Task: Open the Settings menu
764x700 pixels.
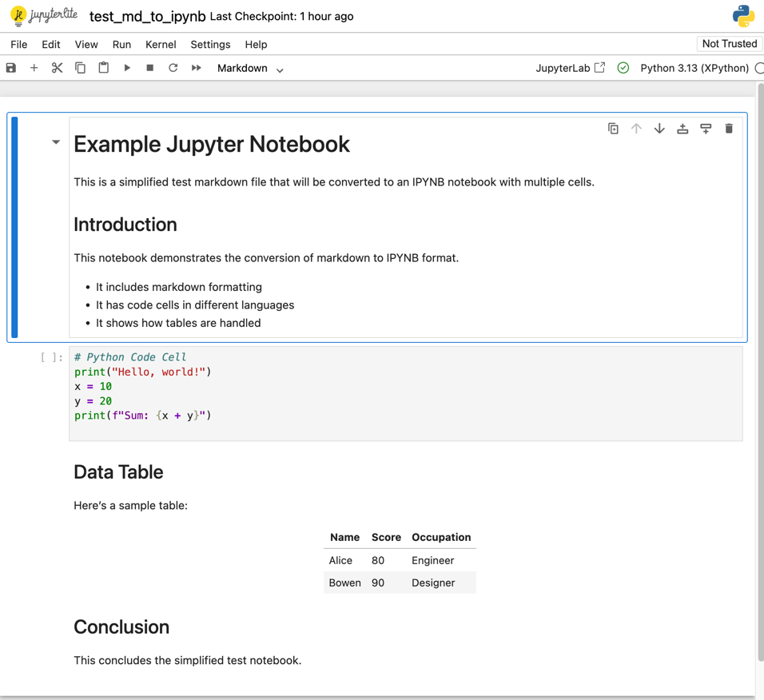Action: point(210,44)
